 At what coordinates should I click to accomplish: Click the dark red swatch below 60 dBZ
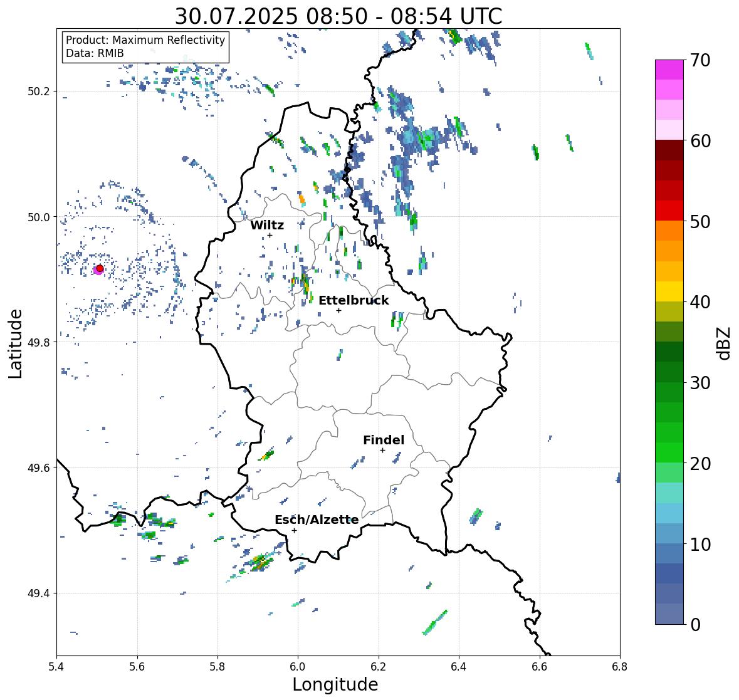tap(669, 150)
